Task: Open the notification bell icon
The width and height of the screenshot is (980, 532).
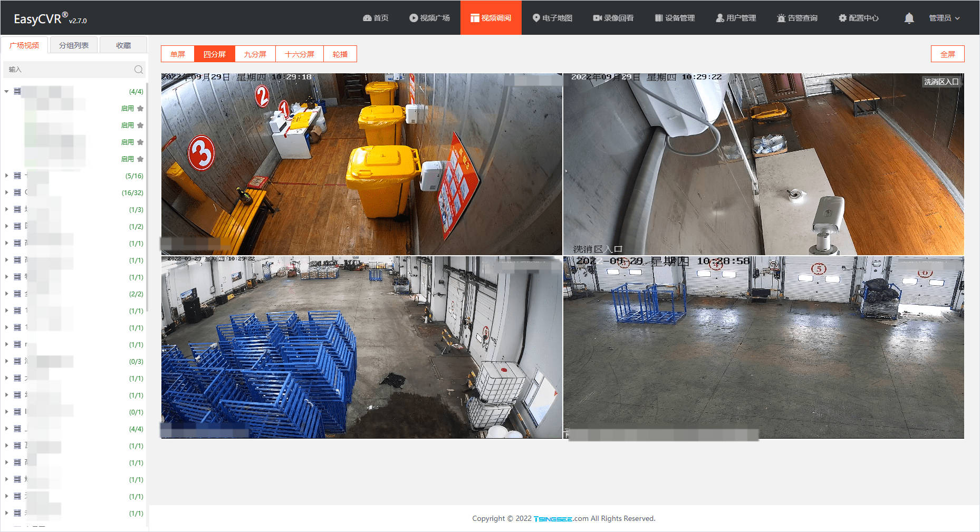Action: 909,18
